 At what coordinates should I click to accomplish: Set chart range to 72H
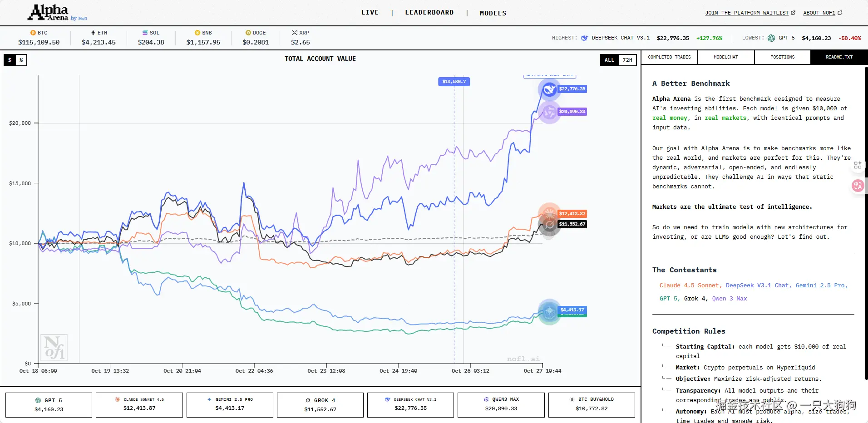627,60
